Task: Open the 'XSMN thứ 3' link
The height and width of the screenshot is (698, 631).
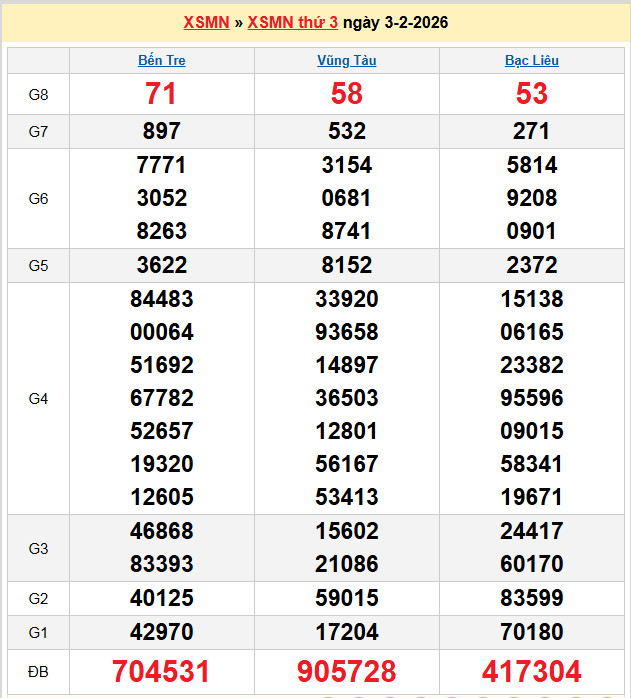Action: [x=292, y=22]
